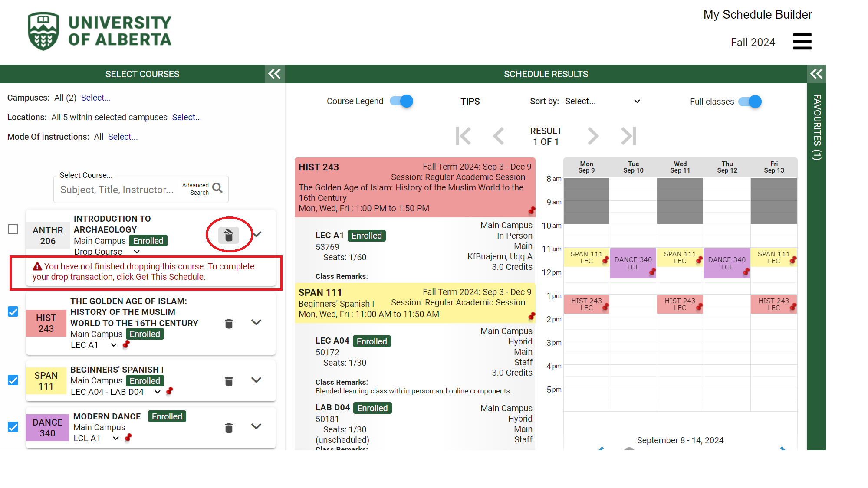Screen dimensions: 868x488
Task: Click trash icon beside DANCE 340
Action: pyautogui.click(x=229, y=428)
